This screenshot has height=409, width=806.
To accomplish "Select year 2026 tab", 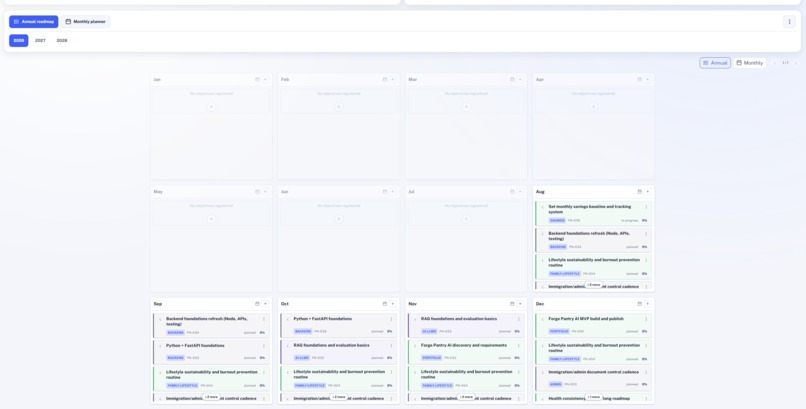I will (19, 41).
